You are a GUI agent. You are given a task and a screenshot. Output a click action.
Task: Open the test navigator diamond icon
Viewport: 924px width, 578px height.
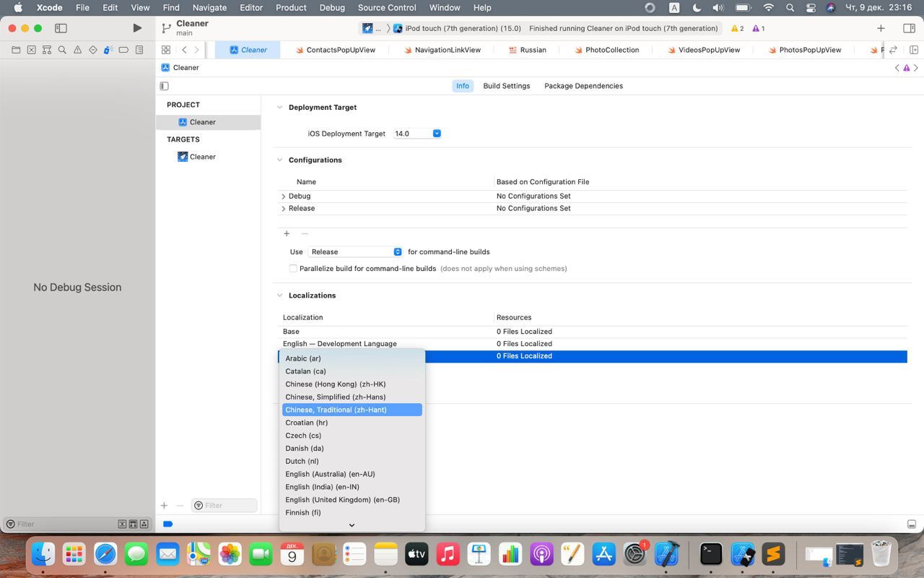point(93,50)
